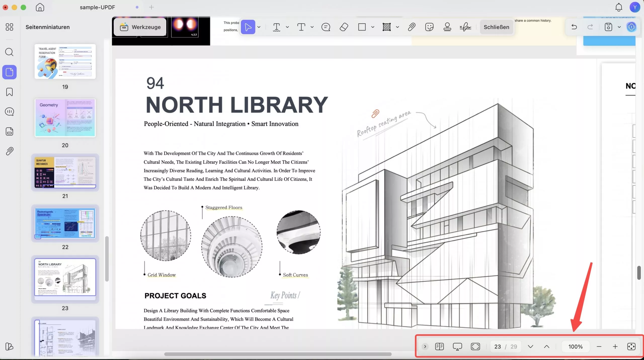The height and width of the screenshot is (360, 644).
Task: Select page 21 Quantum Mechanics thumbnail
Action: pyautogui.click(x=65, y=173)
